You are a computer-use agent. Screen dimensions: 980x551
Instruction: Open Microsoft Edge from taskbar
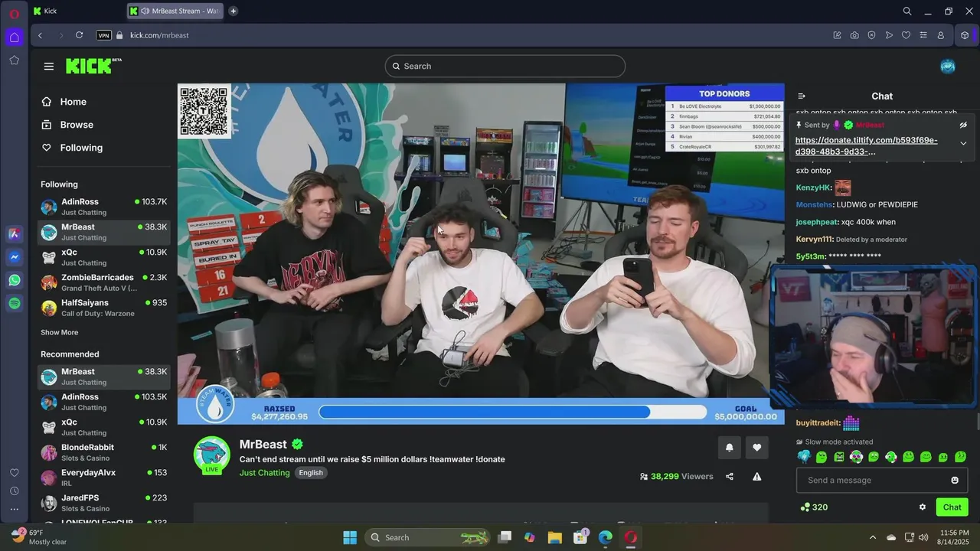pos(605,537)
